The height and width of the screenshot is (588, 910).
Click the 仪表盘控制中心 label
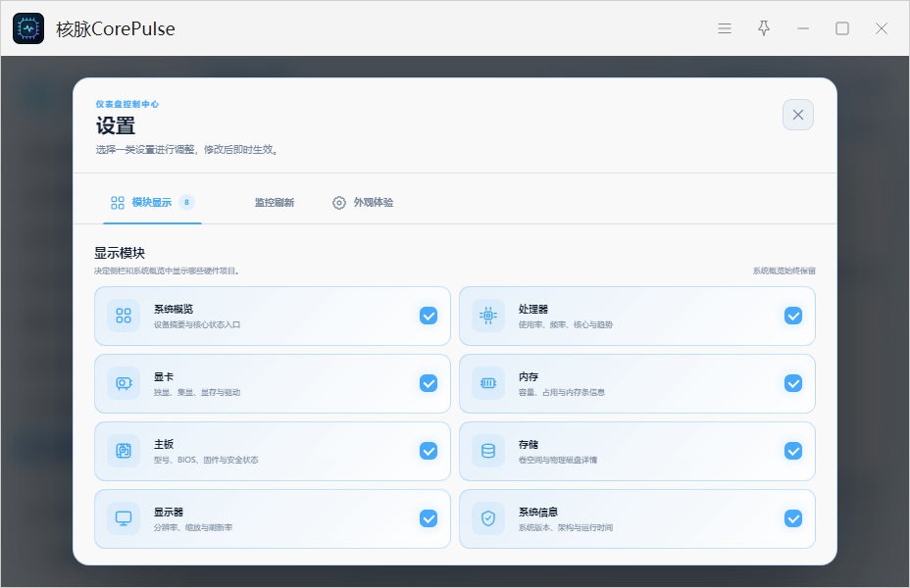pyautogui.click(x=127, y=105)
